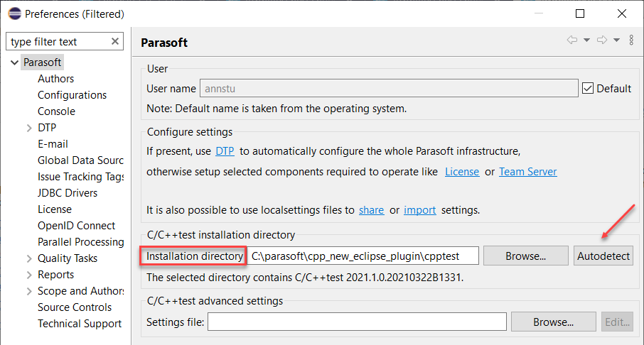
Task: Expand the DTP tree node
Action: pos(29,128)
